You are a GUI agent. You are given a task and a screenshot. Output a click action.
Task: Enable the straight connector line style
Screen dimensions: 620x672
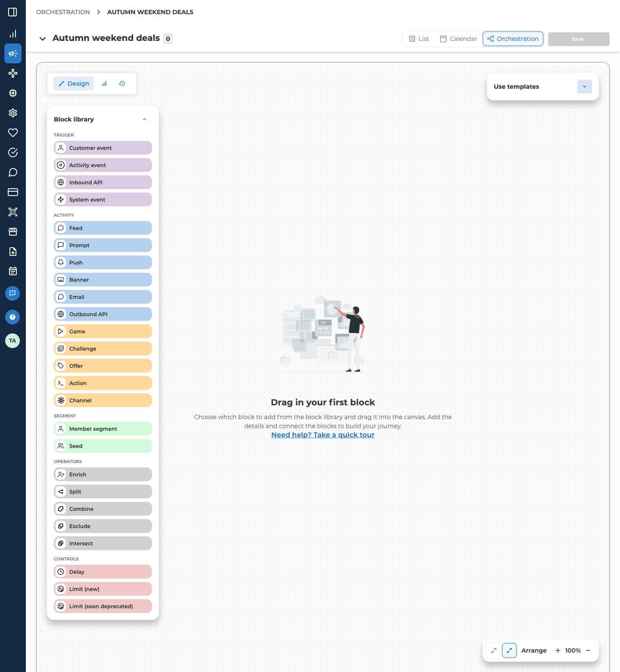[x=494, y=650]
